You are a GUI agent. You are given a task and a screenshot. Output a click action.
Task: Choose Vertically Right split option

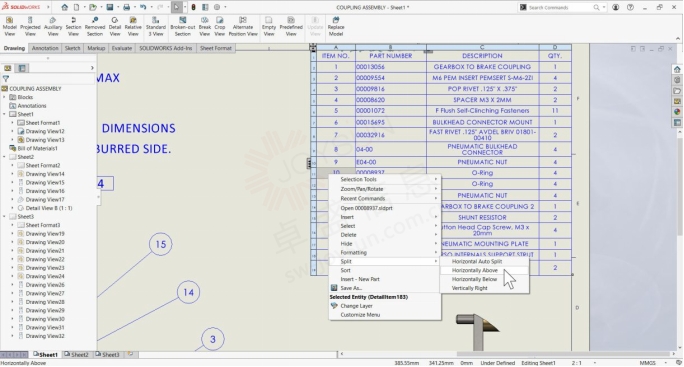click(469, 288)
